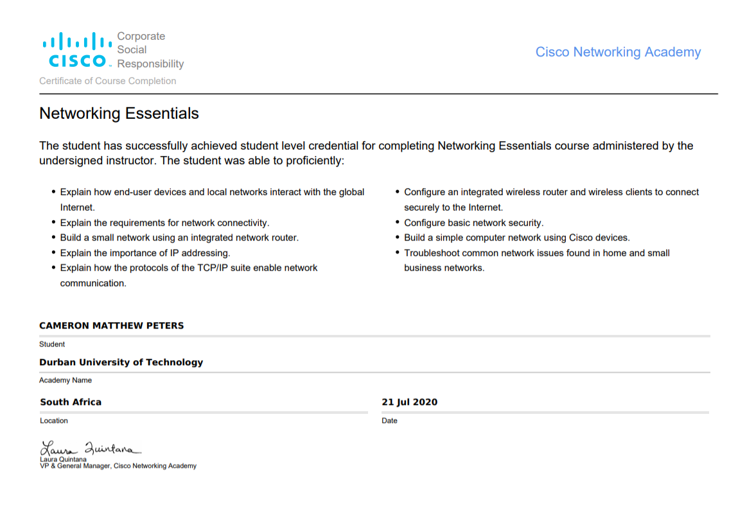Click the bullet about IP addressing importance
Image resolution: width=756 pixels, height=532 pixels.
[145, 253]
